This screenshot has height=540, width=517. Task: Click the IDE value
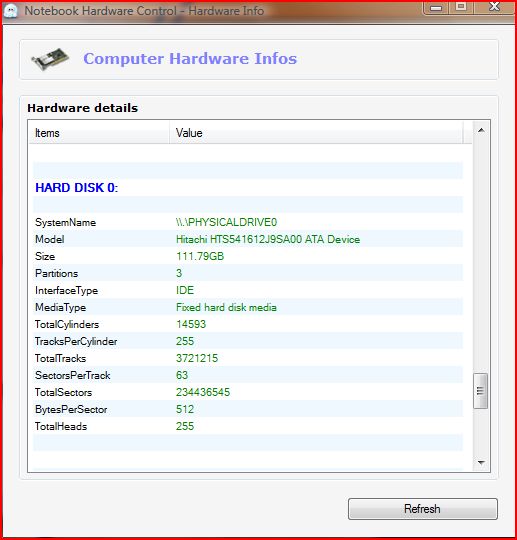185,290
